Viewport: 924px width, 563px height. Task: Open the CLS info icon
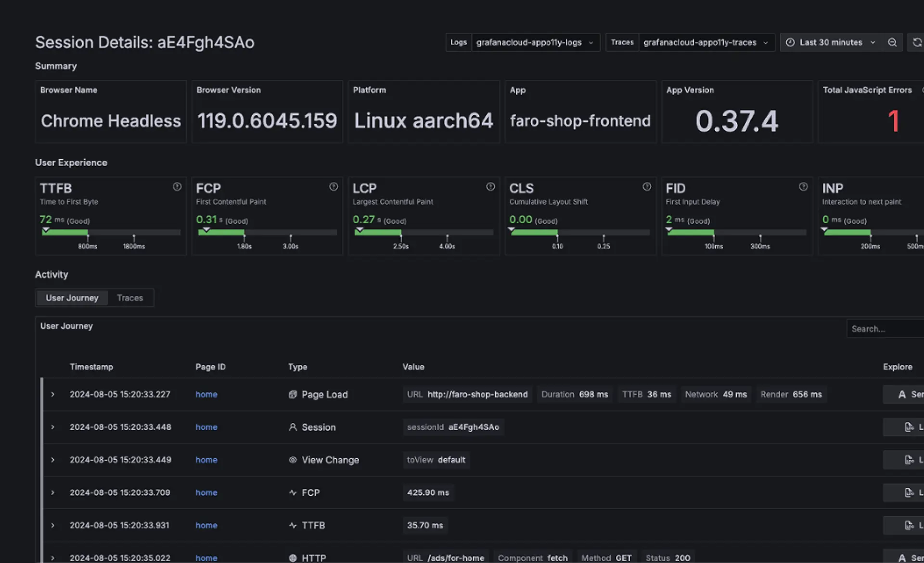(647, 187)
